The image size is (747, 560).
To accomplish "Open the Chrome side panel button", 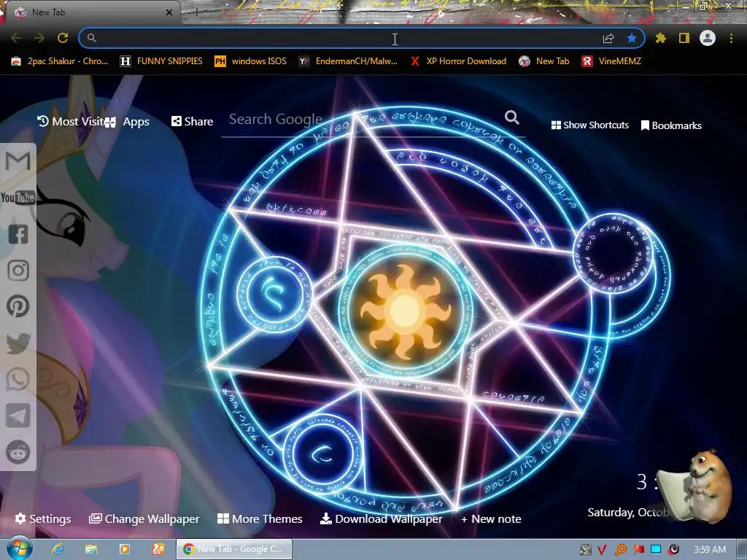I will coord(684,38).
